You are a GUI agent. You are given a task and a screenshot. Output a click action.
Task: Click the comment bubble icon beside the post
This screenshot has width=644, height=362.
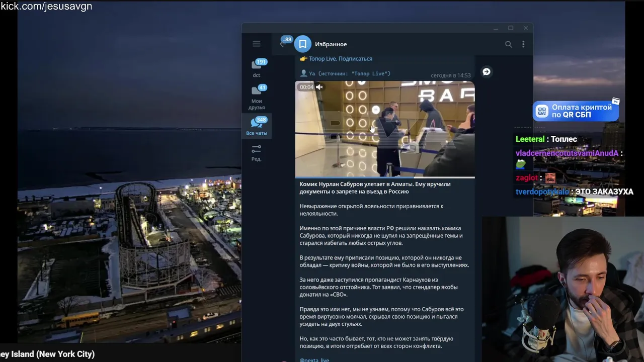[x=487, y=72]
